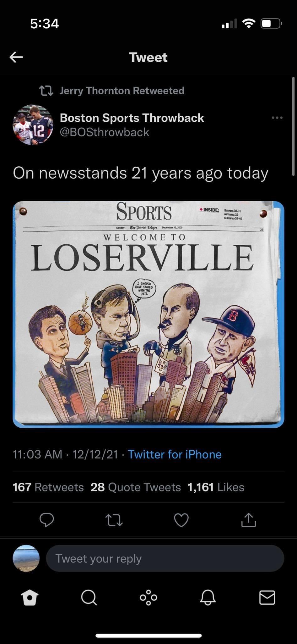
Task: Open the Spaces dots icon
Action: click(x=148, y=597)
